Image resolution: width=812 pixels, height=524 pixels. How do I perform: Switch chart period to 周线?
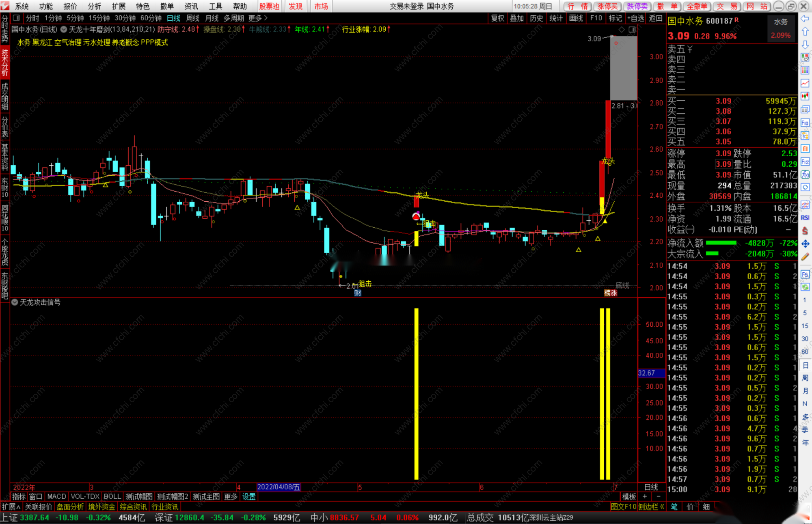point(192,18)
